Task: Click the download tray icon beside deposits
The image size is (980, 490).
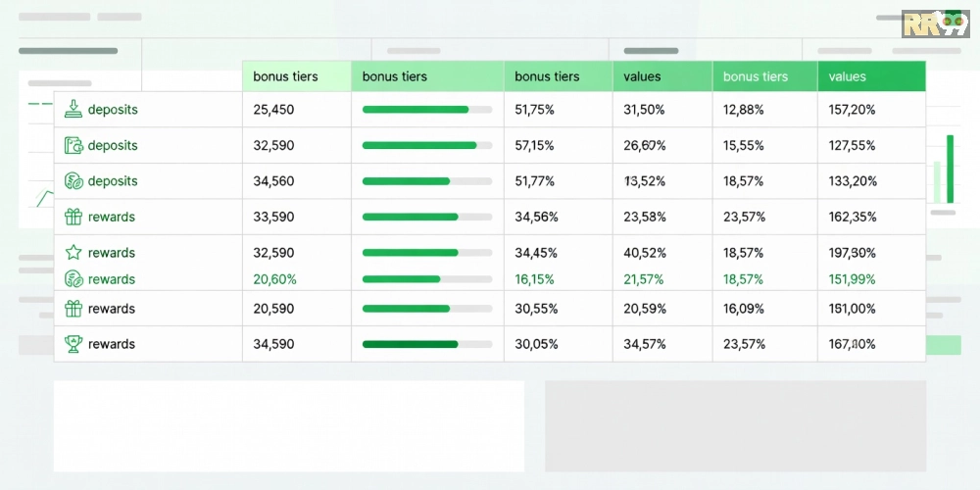Action: point(73,110)
